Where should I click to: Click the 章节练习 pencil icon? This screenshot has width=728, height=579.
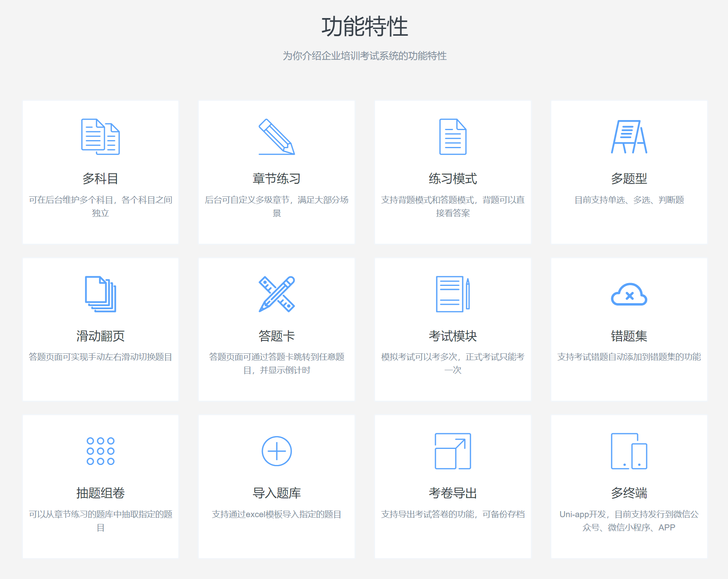[277, 137]
